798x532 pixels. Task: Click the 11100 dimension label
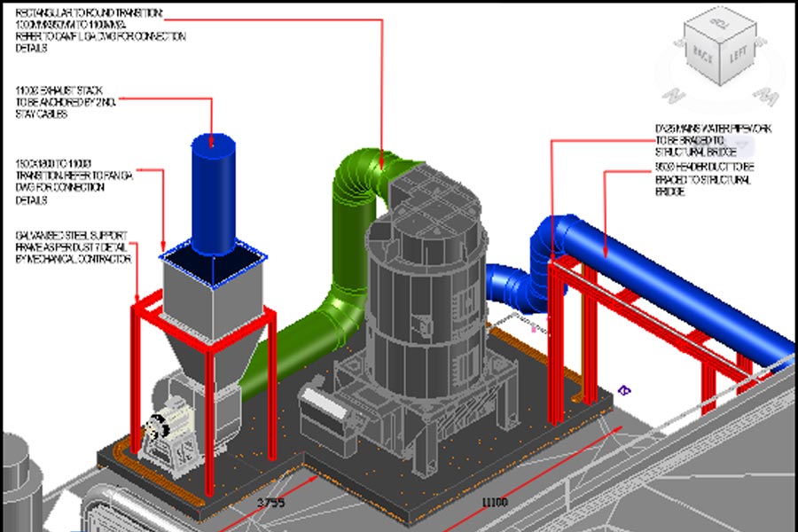494,503
